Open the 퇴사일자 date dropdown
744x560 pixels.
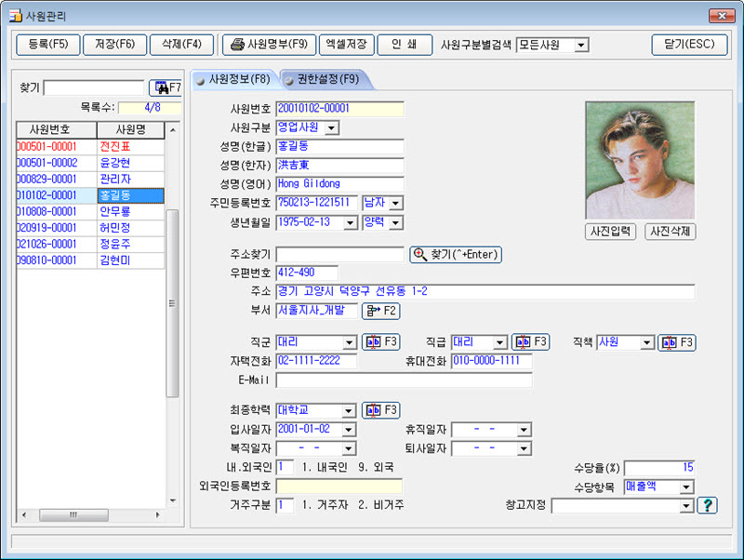pos(524,449)
